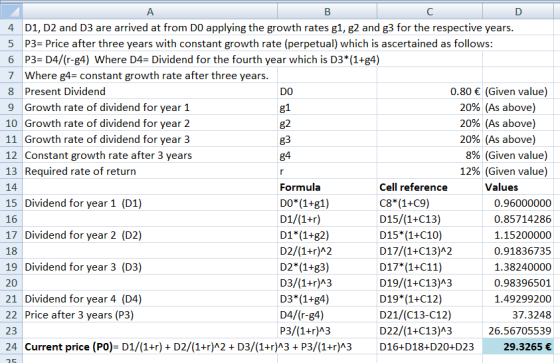Select row 13 header
Screen dimensions: 560x363
11,171
